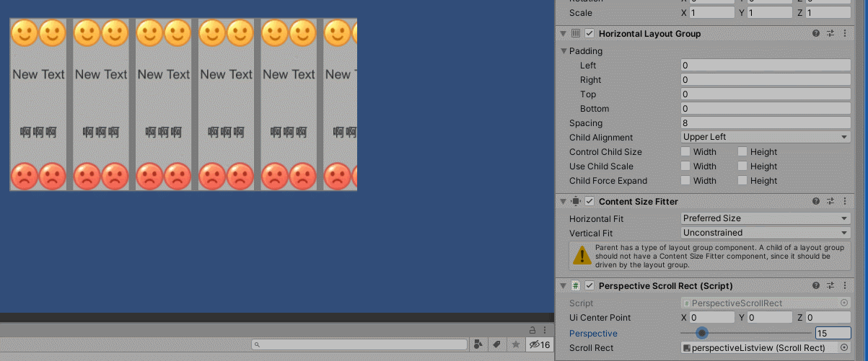The image size is (868, 361).
Task: Toggle the project panel lock icon
Action: point(533,329)
